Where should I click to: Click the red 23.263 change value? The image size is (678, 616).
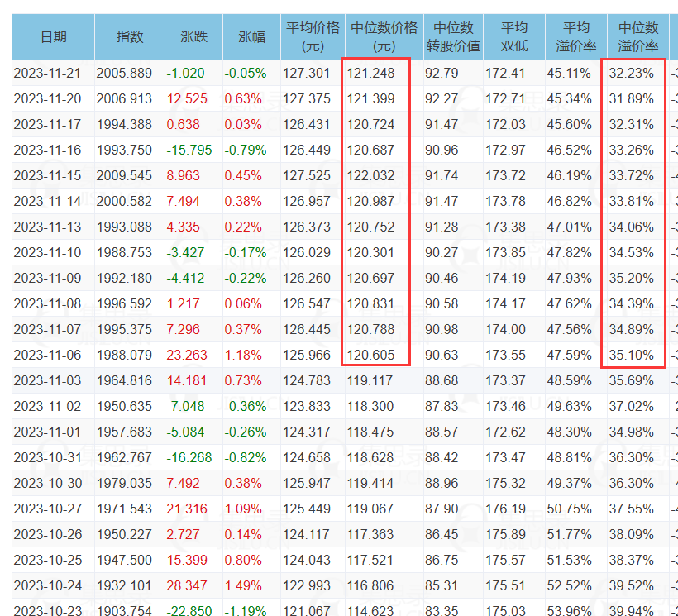187,356
